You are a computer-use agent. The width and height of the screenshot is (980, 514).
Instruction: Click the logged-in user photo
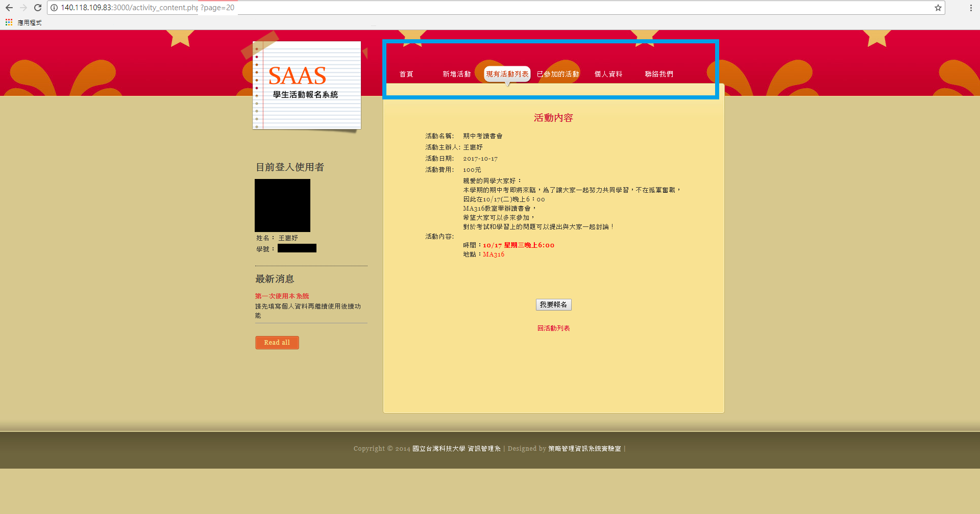click(x=282, y=205)
